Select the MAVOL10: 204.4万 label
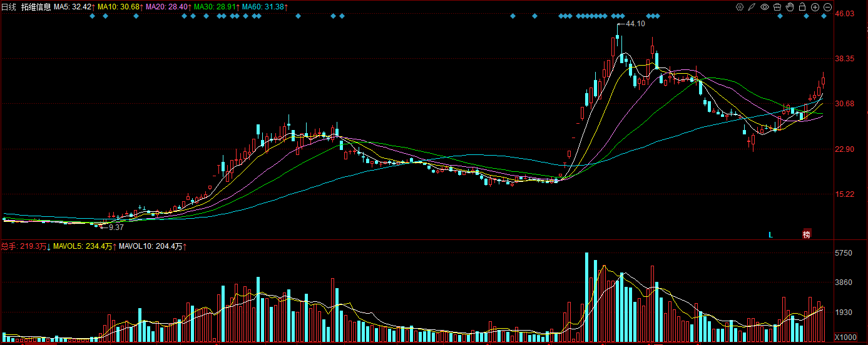 153,246
